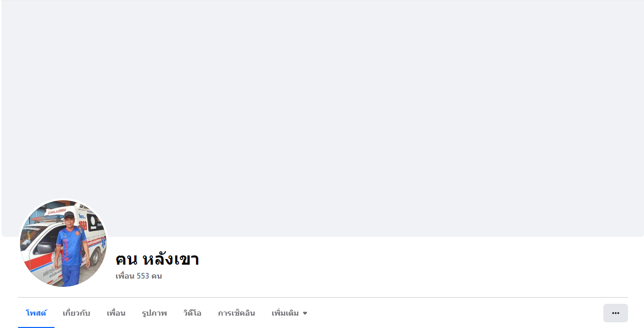This screenshot has width=644, height=328.
Task: Expand the เพิ่มเติม dropdown menu
Action: tap(290, 313)
